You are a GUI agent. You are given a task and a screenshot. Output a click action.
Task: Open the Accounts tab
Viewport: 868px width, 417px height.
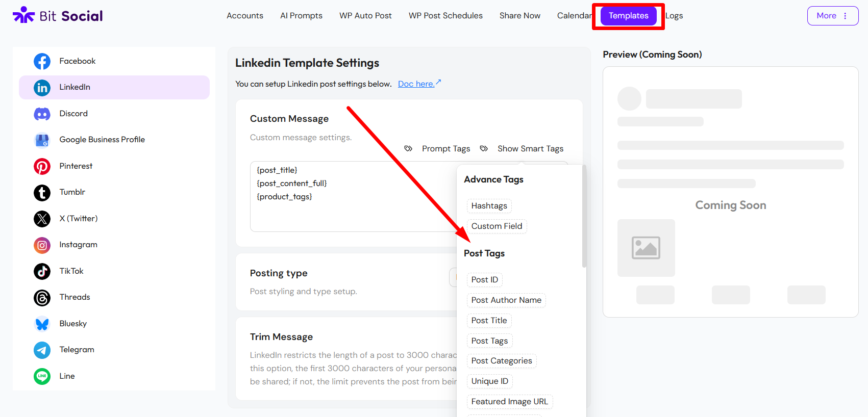(245, 16)
